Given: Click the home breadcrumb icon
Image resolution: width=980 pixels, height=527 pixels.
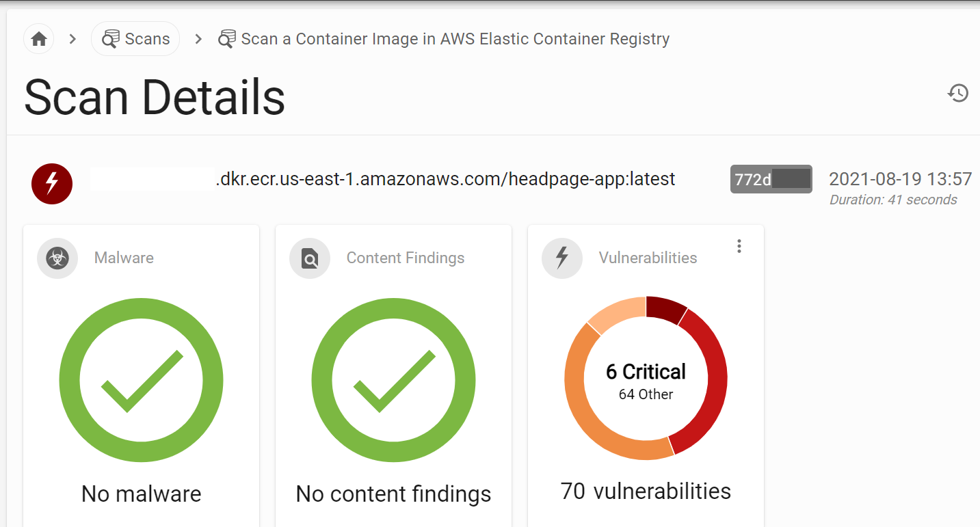Looking at the screenshot, I should point(39,39).
